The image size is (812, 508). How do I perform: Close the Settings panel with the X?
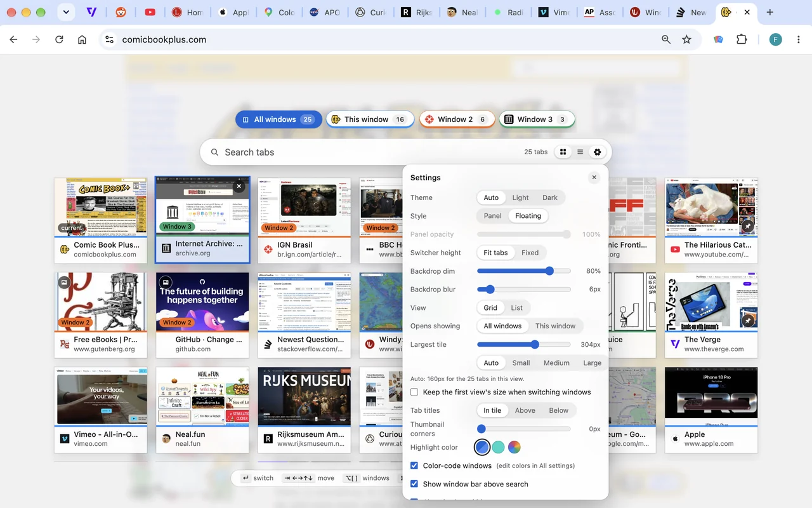(594, 178)
